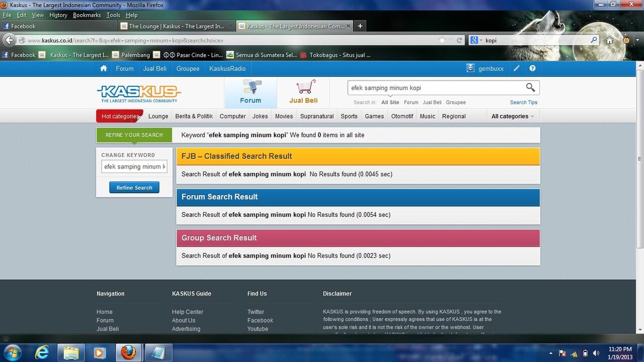Open the Palembang bookmark
644x362 pixels.
tap(131, 55)
